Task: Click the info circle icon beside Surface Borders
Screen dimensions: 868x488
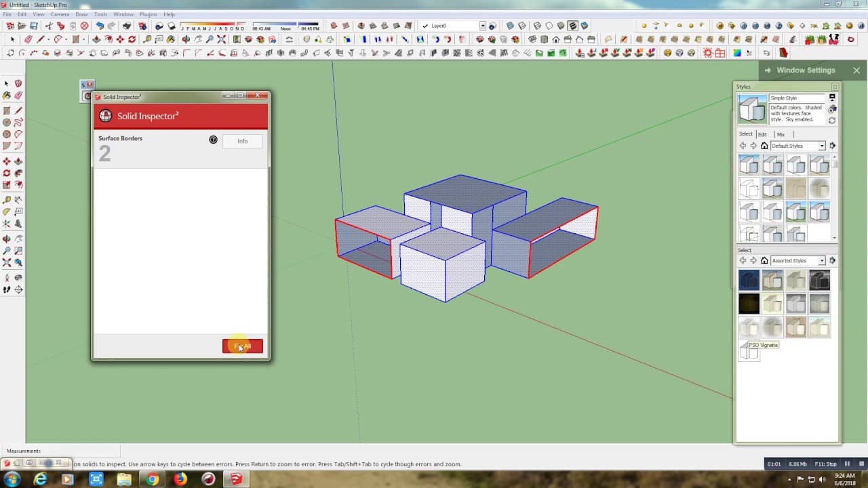Action: click(x=214, y=140)
